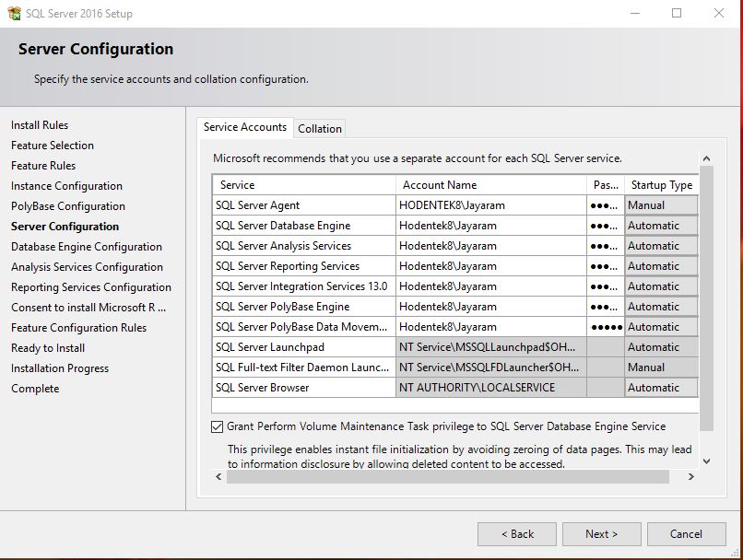Image resolution: width=743 pixels, height=560 pixels.
Task: Edit Account Name for SQL Server Reporting Services
Action: pos(489,265)
